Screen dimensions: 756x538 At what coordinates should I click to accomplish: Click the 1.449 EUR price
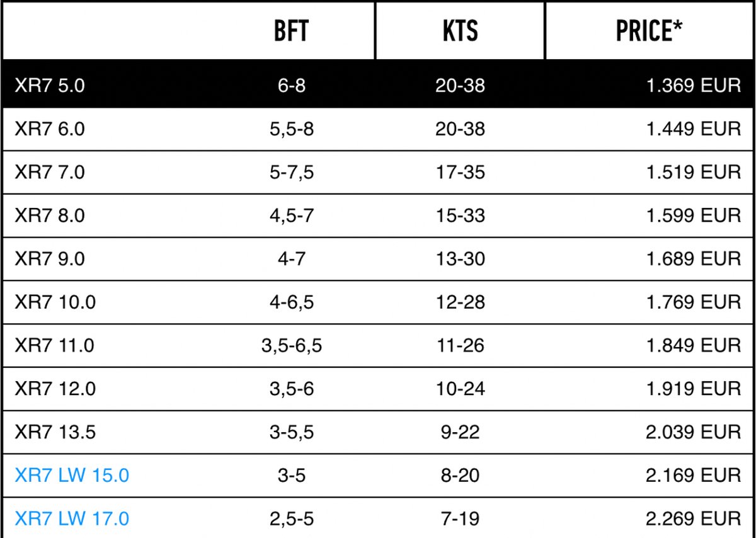pyautogui.click(x=693, y=129)
